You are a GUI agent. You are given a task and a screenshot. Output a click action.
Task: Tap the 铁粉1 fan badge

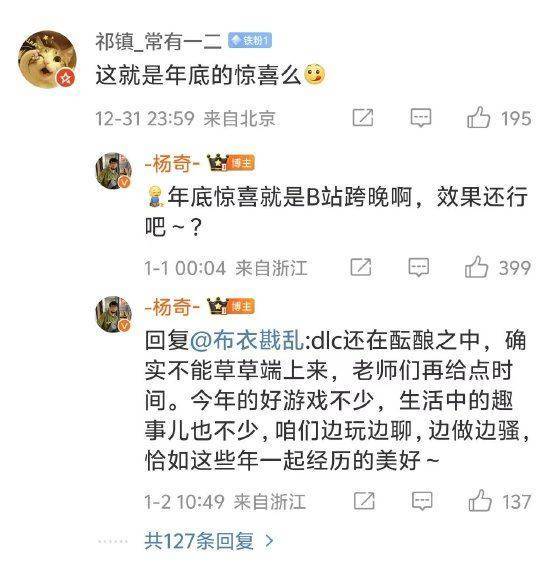[x=250, y=41]
